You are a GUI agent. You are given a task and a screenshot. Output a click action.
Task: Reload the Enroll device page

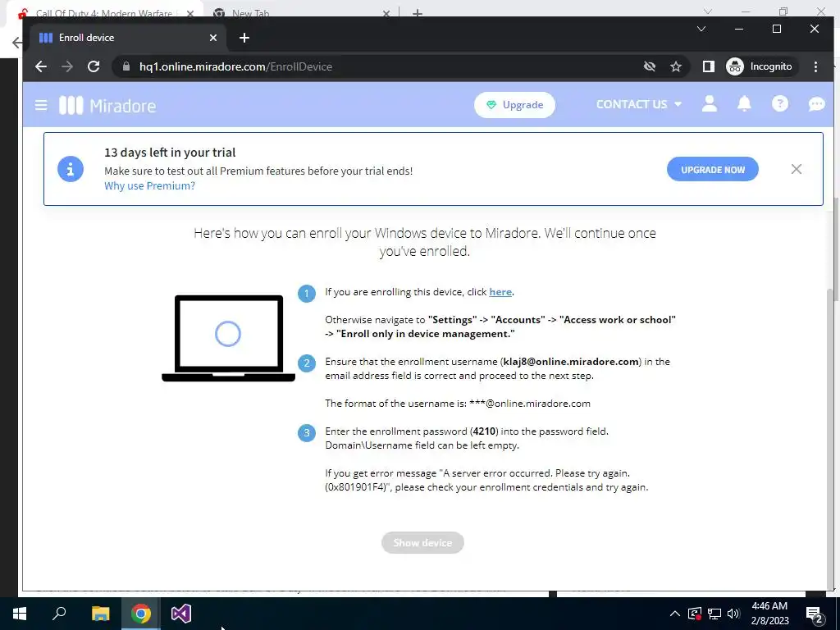tap(94, 66)
